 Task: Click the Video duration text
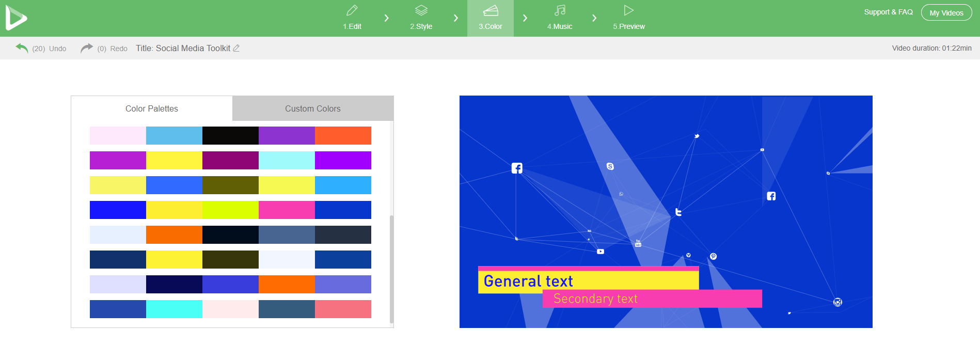pyautogui.click(x=931, y=48)
